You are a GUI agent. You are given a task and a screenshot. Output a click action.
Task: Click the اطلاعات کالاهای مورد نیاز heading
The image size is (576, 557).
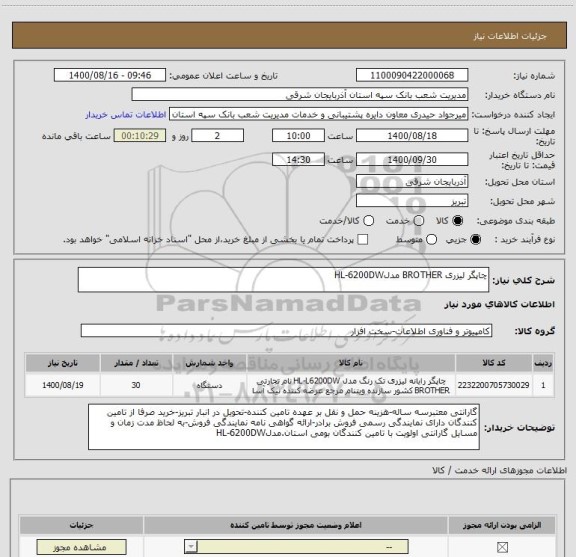500,304
